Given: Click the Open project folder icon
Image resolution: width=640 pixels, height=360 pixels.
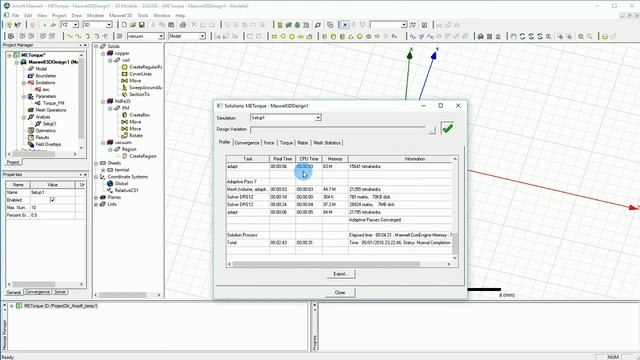Looking at the screenshot, I should (x=133, y=25).
